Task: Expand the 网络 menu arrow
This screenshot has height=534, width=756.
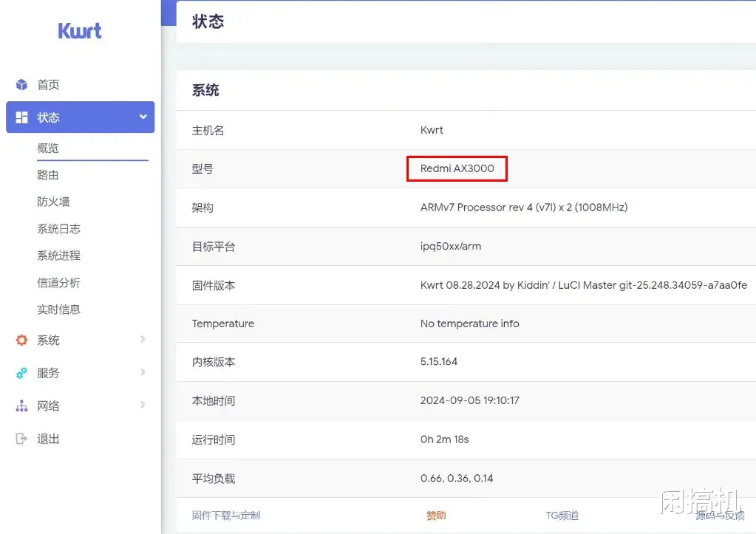Action: [x=143, y=405]
